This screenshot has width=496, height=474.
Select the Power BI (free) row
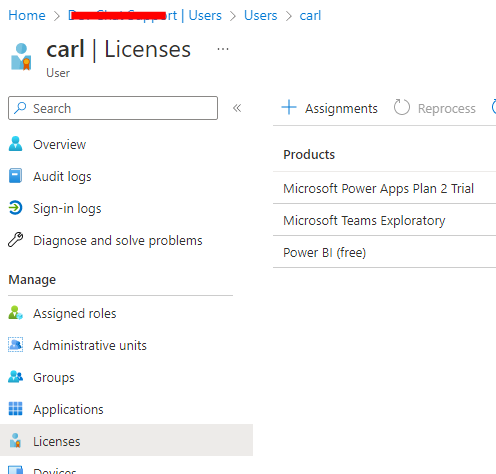pos(385,252)
